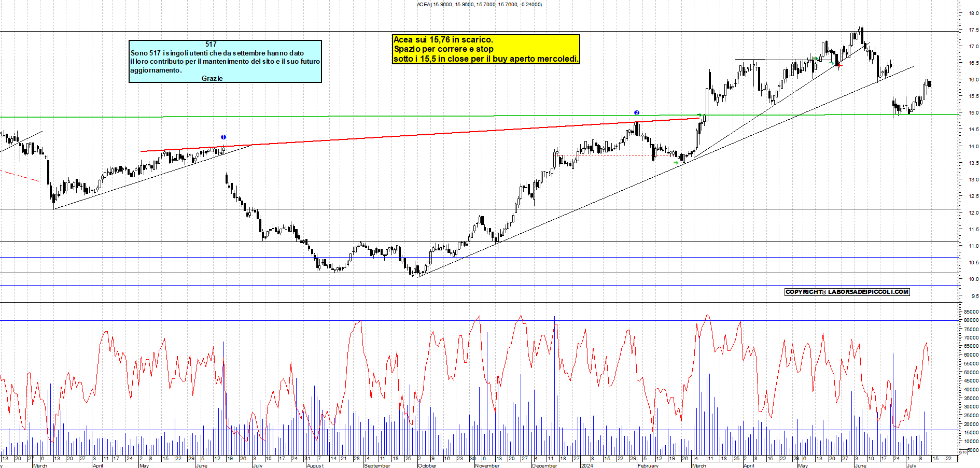Click the 14.5 price axis label
The width and height of the screenshot is (980, 468).
click(973, 130)
